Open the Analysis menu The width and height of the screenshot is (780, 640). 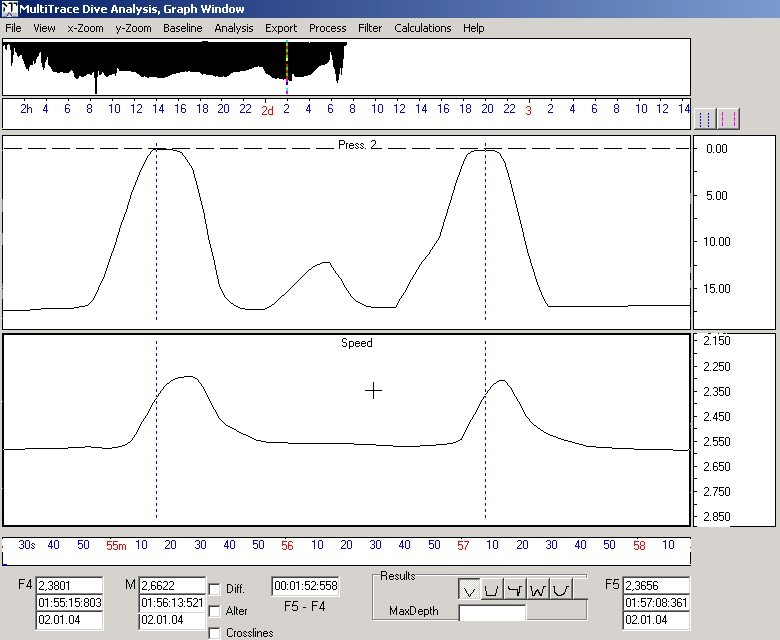tap(234, 28)
